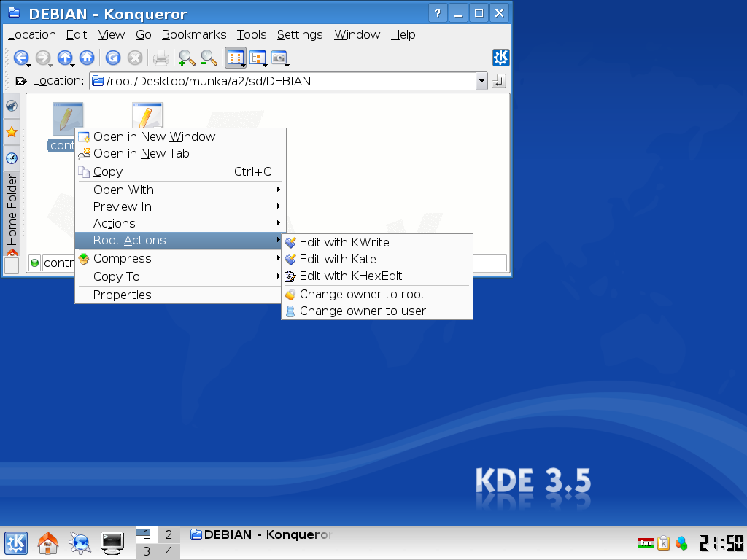Choose Open in New Window
Screen dimensions: 747x560
(x=180, y=136)
